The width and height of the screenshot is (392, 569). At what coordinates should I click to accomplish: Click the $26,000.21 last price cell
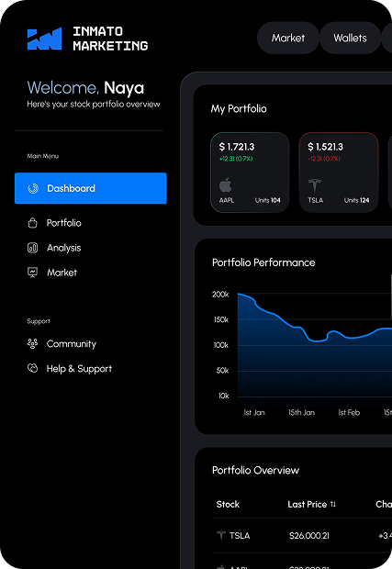pos(309,536)
